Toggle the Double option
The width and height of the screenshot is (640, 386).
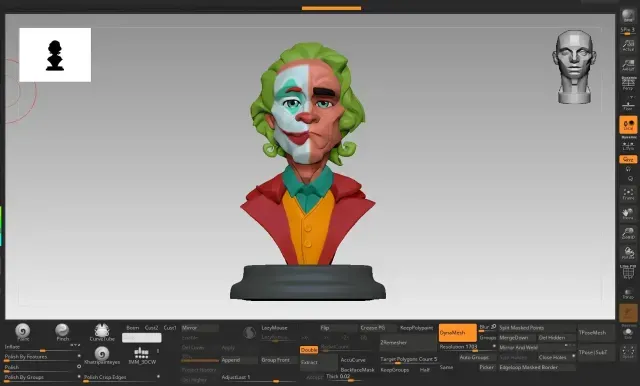click(309, 350)
